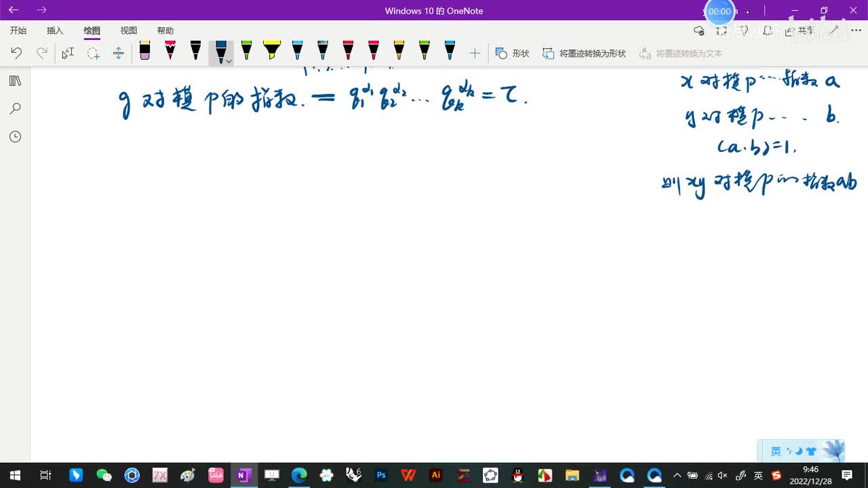The image size is (868, 488).
Task: Pick the eraser tool
Action: (x=144, y=51)
